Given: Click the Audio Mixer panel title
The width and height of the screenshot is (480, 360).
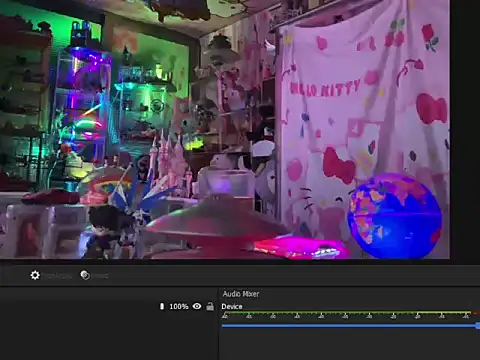Looking at the screenshot, I should click(241, 294).
